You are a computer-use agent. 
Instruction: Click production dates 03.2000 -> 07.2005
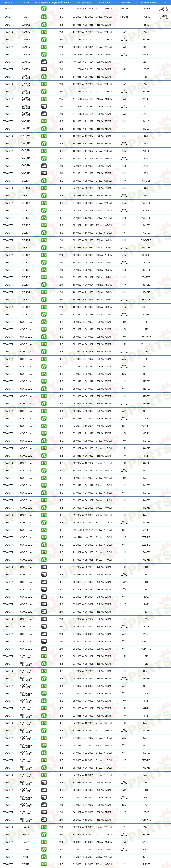click(x=83, y=849)
